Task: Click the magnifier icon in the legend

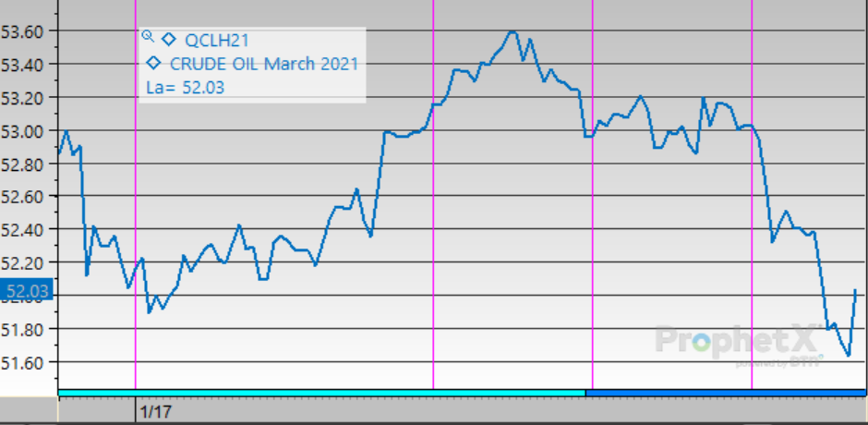Action: coord(147,37)
